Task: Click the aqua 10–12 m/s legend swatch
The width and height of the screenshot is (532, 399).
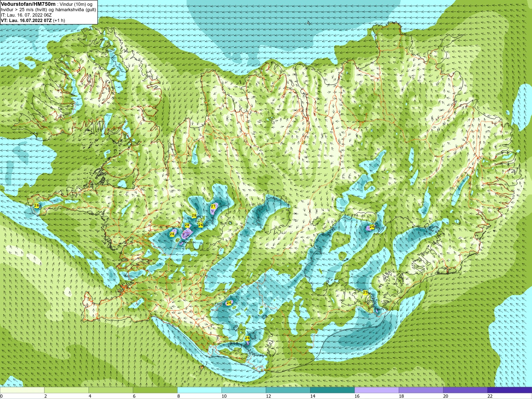Action: [x=244, y=390]
